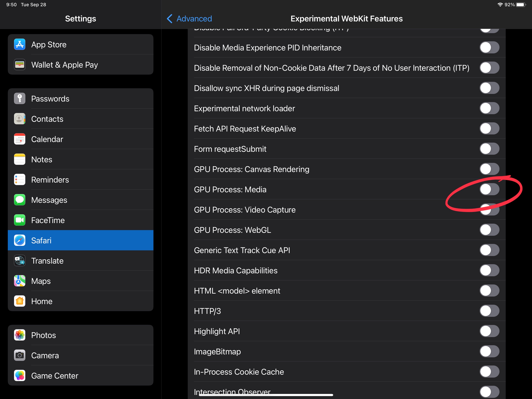Tap the Translate icon
532x399 pixels.
19,261
